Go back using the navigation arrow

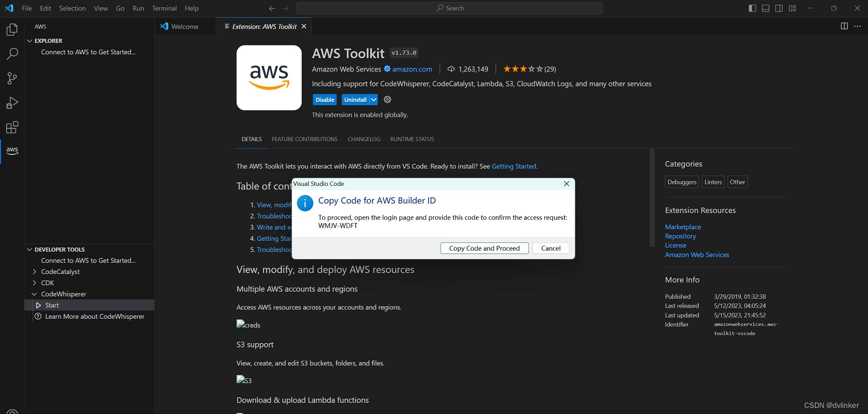272,8
